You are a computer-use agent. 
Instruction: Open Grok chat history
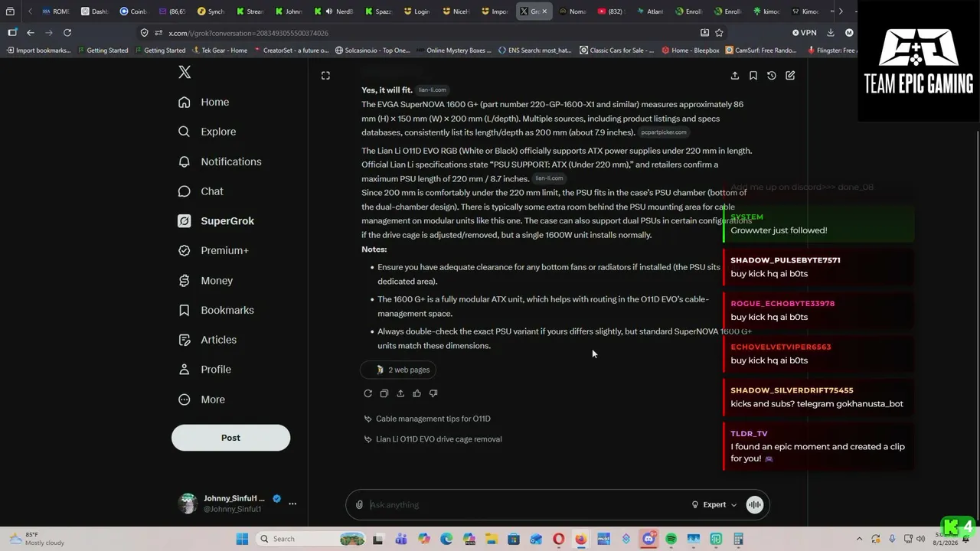[x=772, y=76]
